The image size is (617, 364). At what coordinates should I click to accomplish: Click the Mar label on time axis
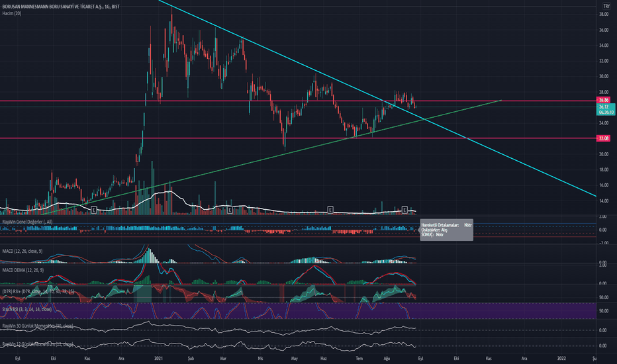click(223, 359)
